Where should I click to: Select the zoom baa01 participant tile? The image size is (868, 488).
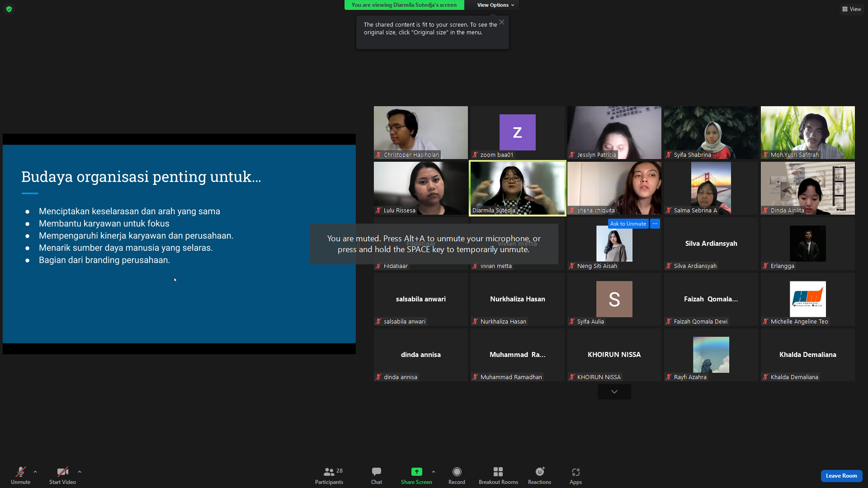517,132
